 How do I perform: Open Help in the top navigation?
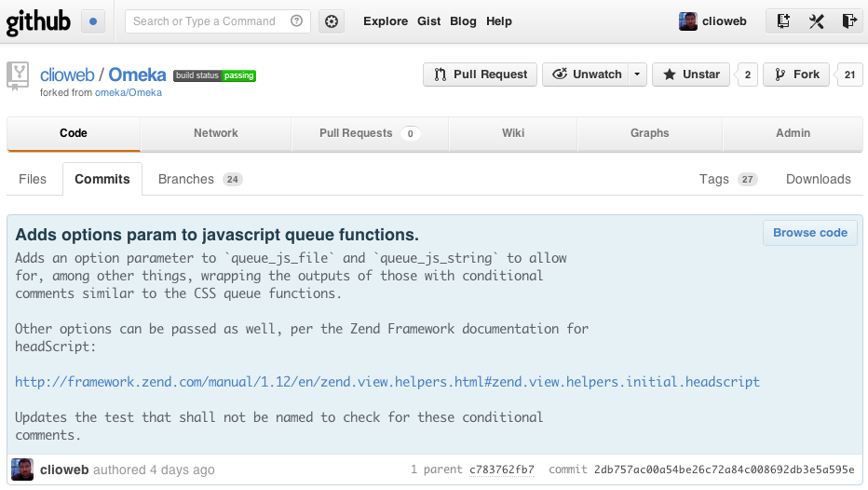(x=499, y=21)
